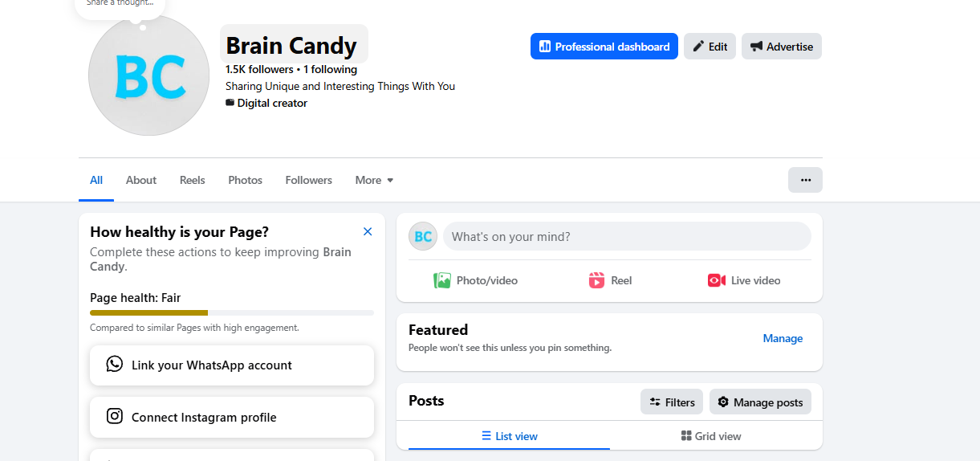Expand the More tab dropdown

374,180
